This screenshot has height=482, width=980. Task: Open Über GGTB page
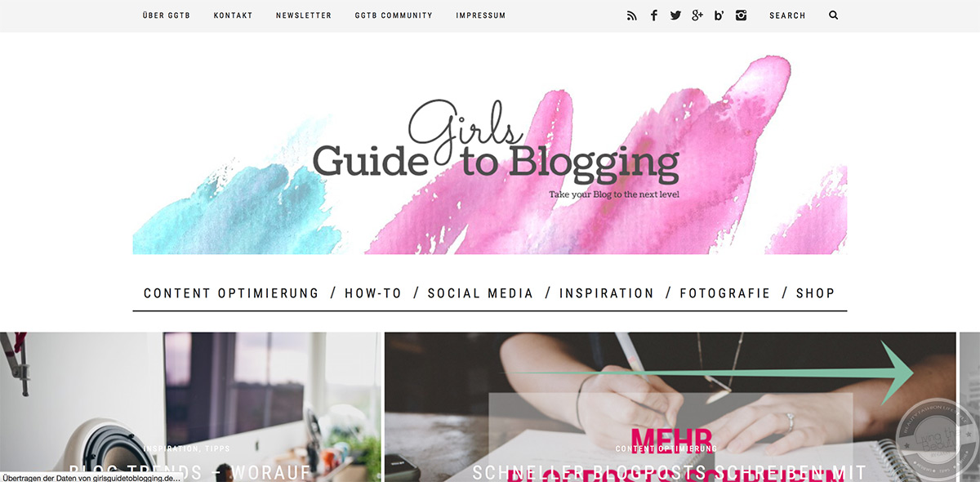(167, 16)
